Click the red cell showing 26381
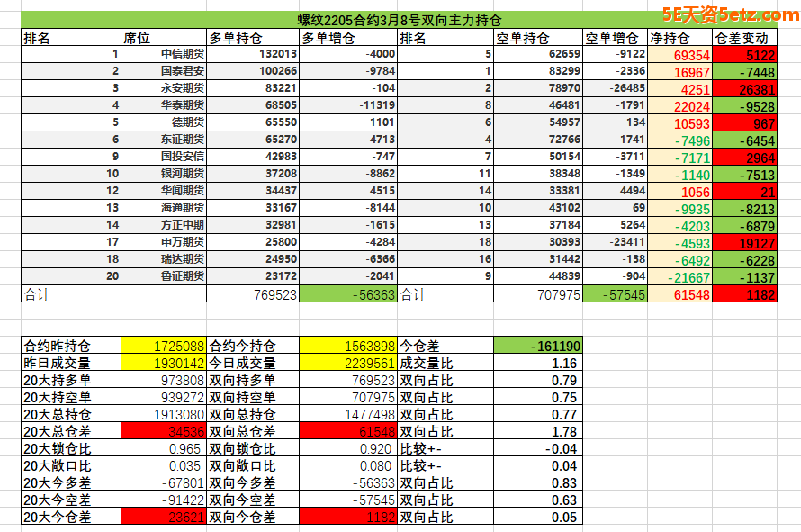 (x=743, y=89)
